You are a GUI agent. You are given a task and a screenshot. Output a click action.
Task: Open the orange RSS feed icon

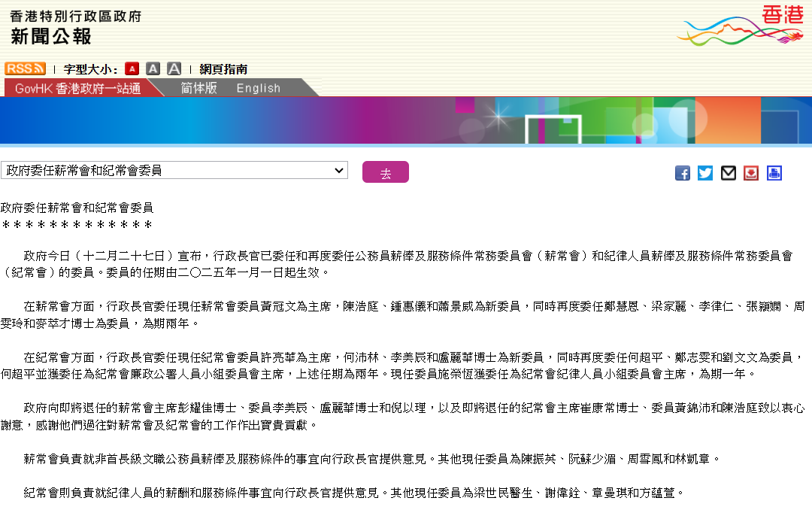pyautogui.click(x=25, y=68)
